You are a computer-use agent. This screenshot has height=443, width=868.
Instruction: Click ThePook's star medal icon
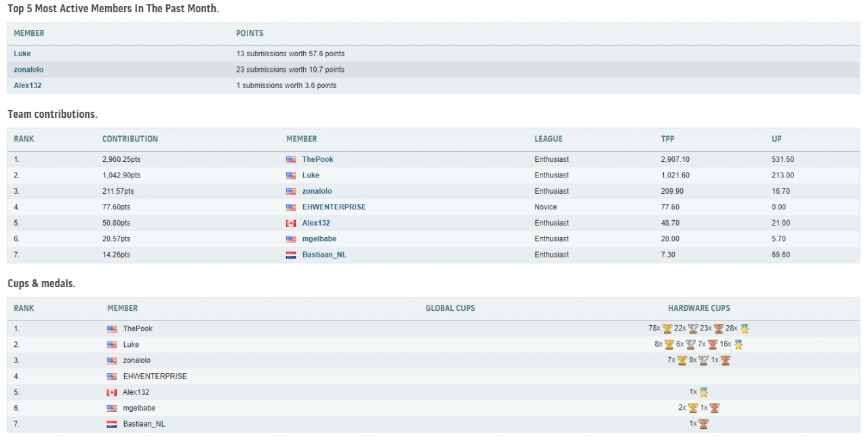pyautogui.click(x=745, y=329)
